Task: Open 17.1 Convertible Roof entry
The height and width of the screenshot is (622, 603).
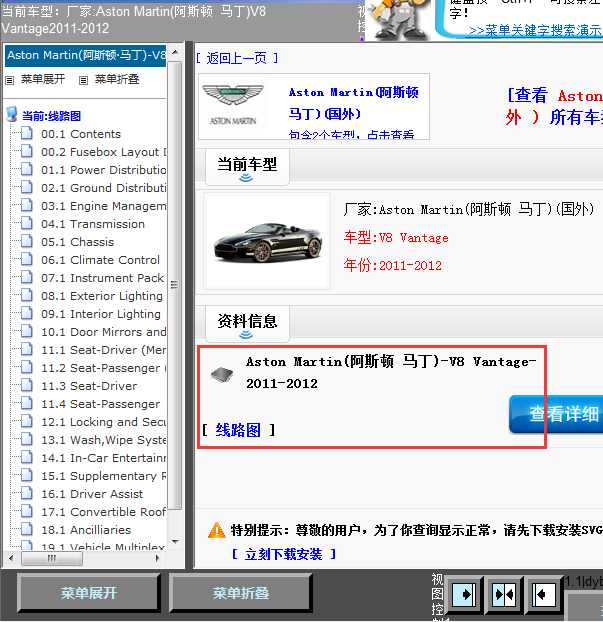Action: point(104,512)
